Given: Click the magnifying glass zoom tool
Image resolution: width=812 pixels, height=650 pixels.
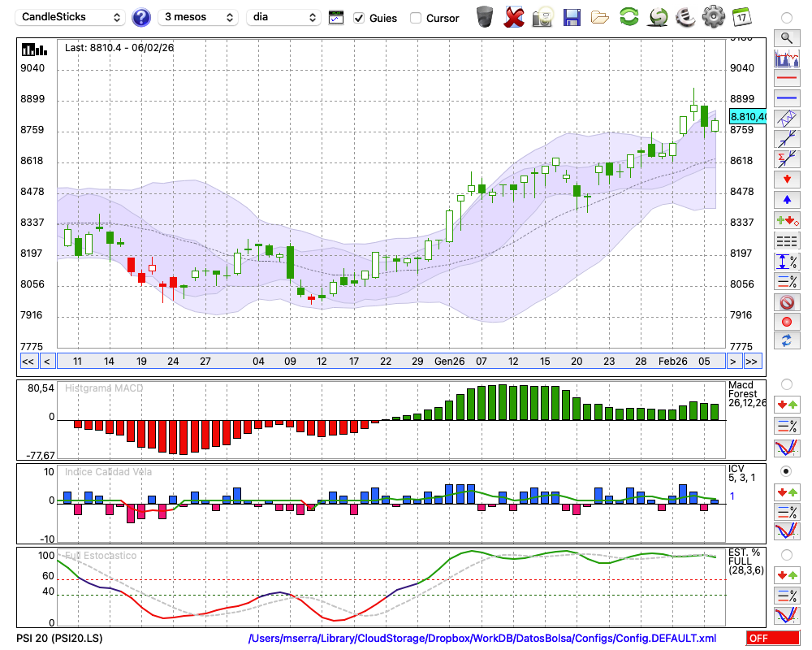Looking at the screenshot, I should (x=786, y=37).
